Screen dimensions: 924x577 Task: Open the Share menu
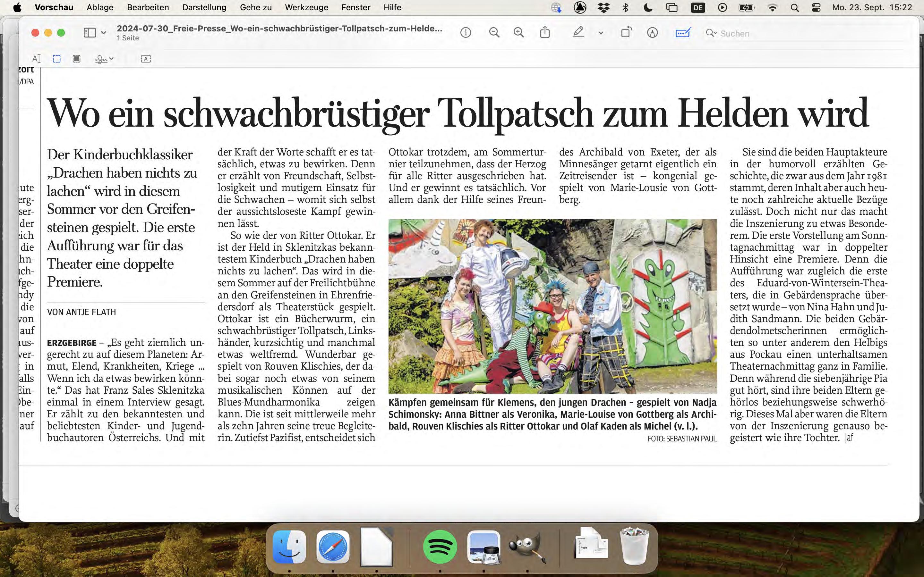pos(545,33)
